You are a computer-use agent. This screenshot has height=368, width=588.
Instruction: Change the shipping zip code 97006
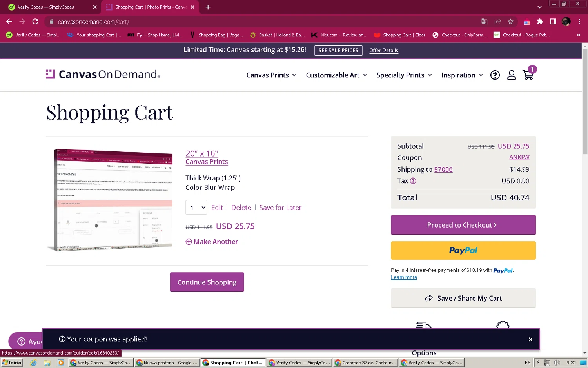(x=443, y=169)
